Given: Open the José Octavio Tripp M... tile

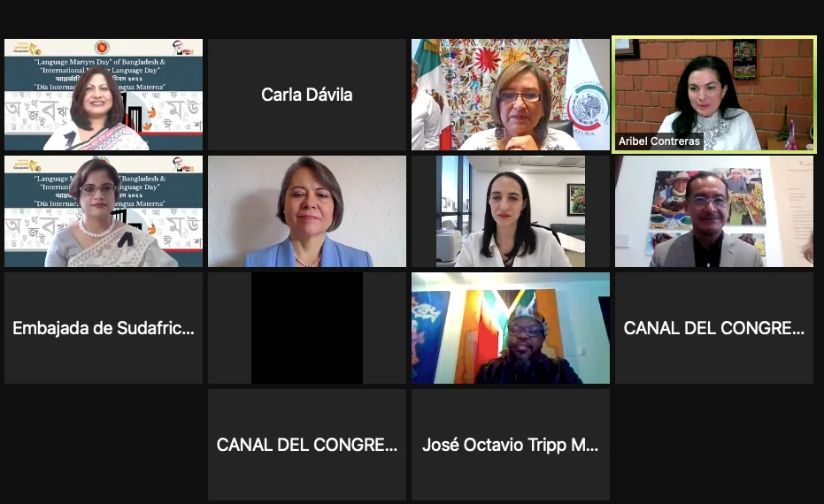Looking at the screenshot, I should pyautogui.click(x=511, y=444).
